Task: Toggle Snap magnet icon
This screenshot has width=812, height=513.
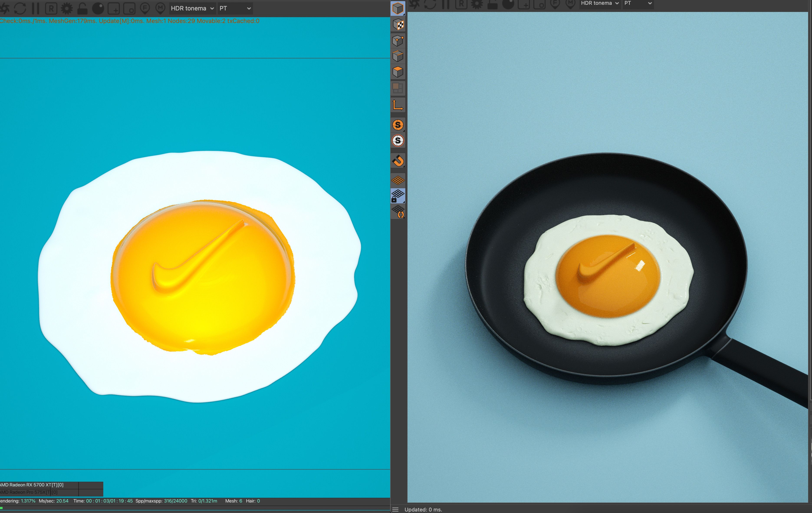Action: pyautogui.click(x=398, y=161)
